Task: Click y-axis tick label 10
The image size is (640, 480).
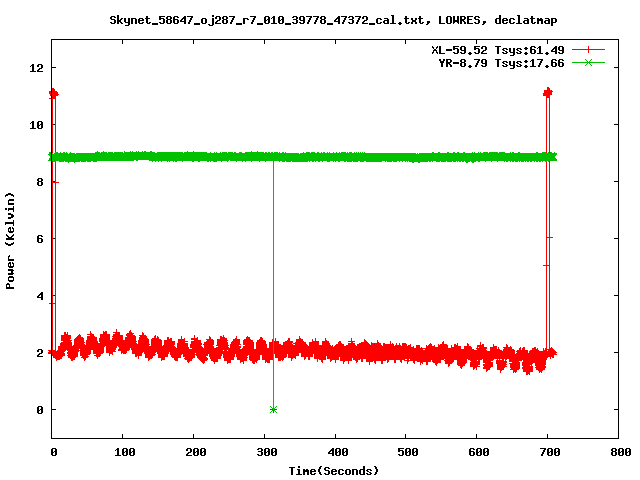Action: click(36, 125)
